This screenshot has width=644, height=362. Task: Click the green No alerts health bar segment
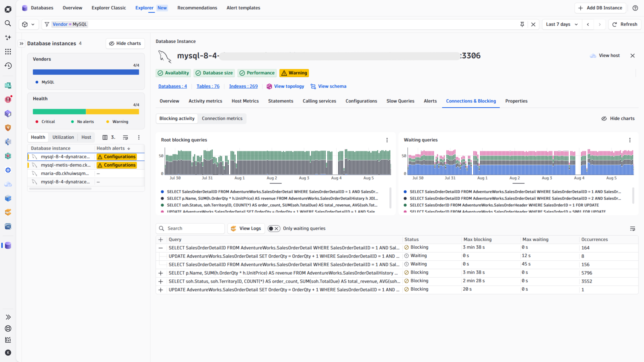click(59, 112)
